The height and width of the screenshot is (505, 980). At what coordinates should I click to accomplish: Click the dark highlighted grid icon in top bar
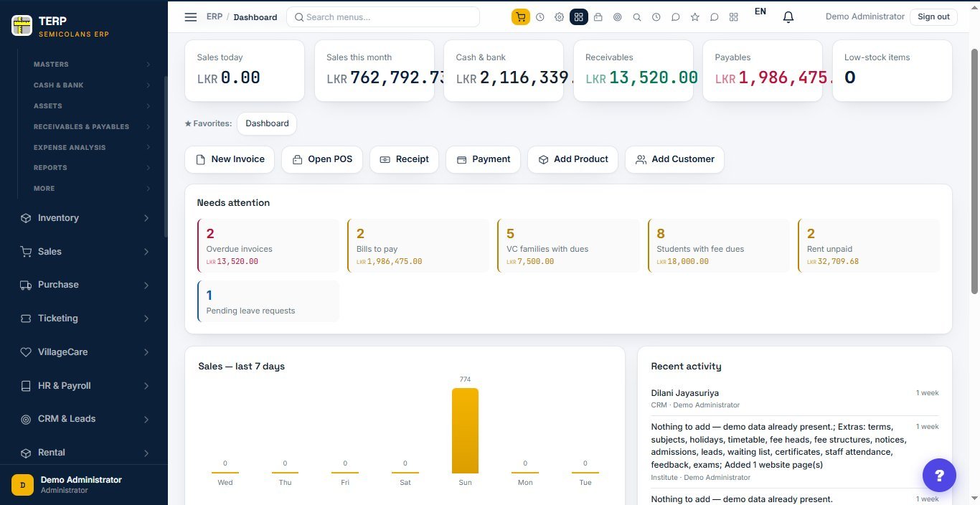coord(578,16)
